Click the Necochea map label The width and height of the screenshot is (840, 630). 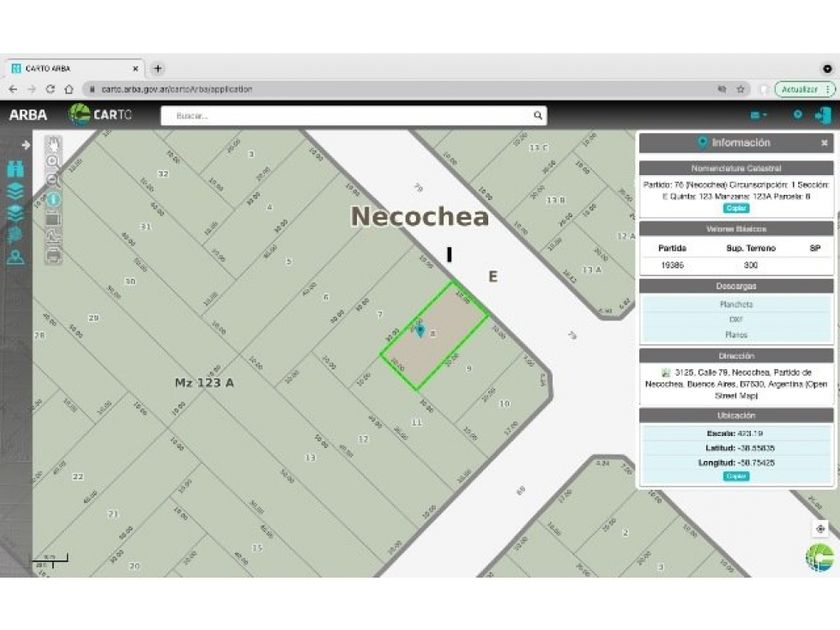(420, 216)
